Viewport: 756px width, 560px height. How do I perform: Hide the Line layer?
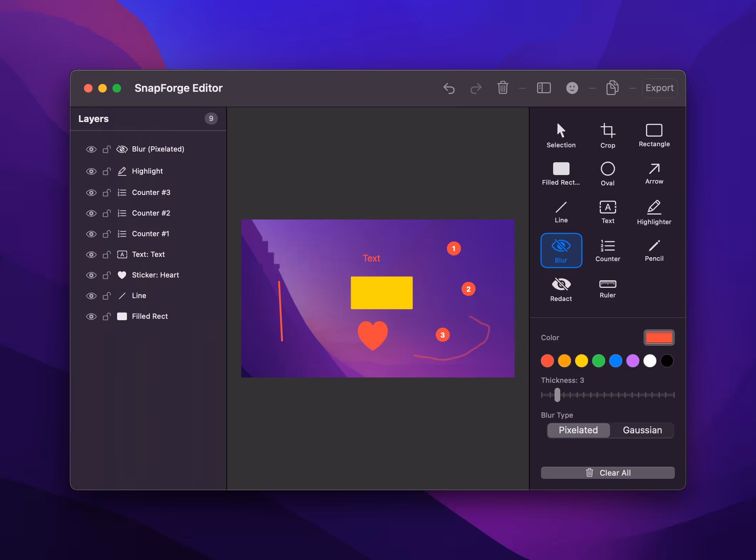coord(91,296)
